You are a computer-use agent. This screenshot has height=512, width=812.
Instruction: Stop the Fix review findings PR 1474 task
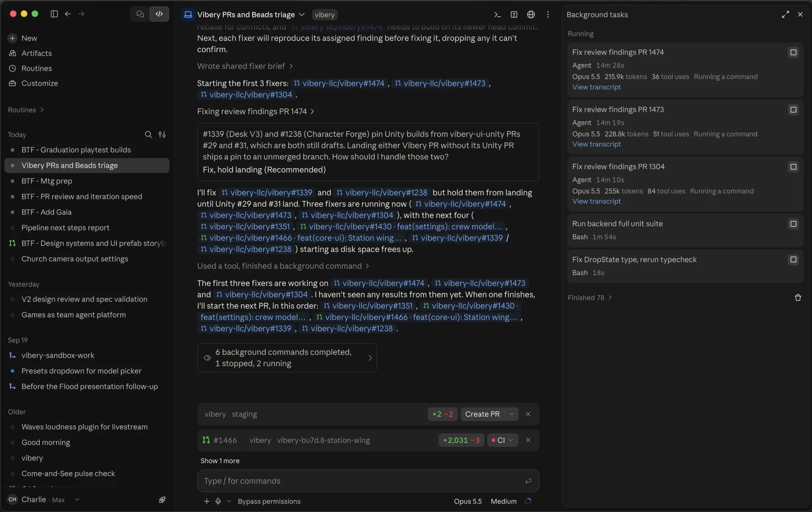pyautogui.click(x=793, y=52)
